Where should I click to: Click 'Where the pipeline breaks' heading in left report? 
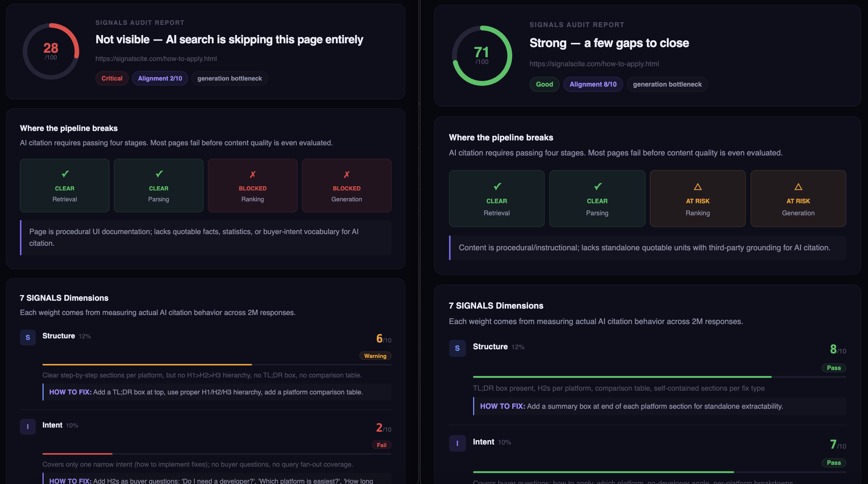(69, 128)
